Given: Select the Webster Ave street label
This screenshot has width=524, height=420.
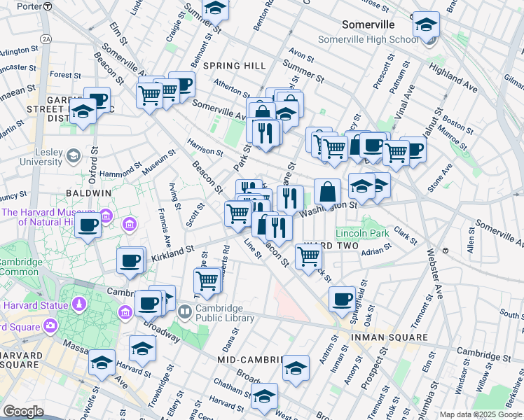Looking at the screenshot, I should click(x=435, y=274).
